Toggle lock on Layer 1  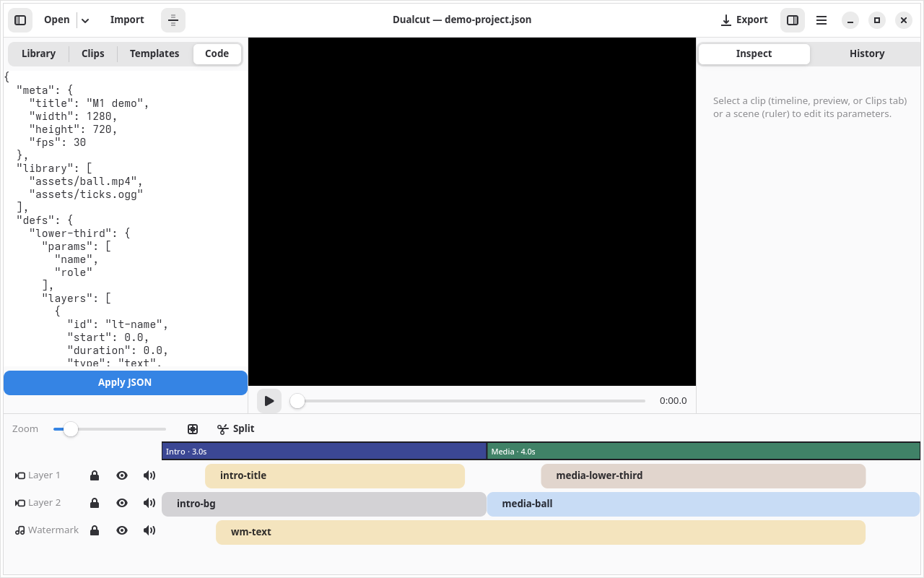pos(95,475)
